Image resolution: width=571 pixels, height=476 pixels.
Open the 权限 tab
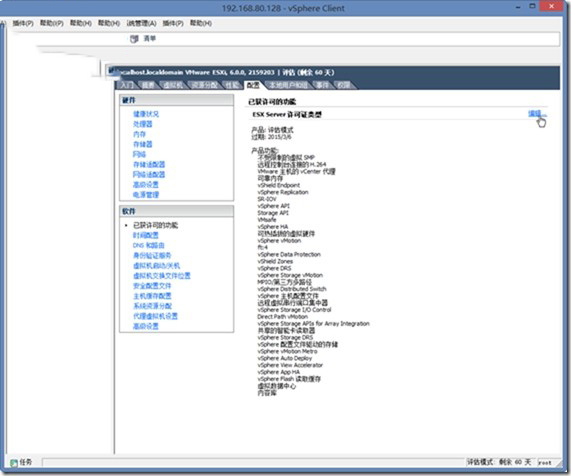(343, 85)
